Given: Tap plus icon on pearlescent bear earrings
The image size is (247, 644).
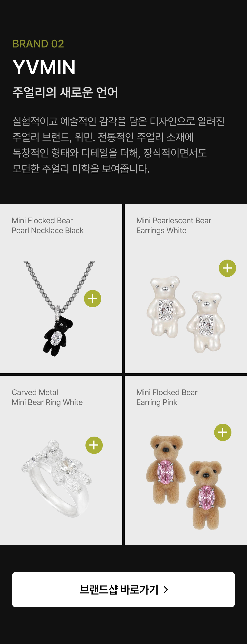Looking at the screenshot, I should click(227, 268).
